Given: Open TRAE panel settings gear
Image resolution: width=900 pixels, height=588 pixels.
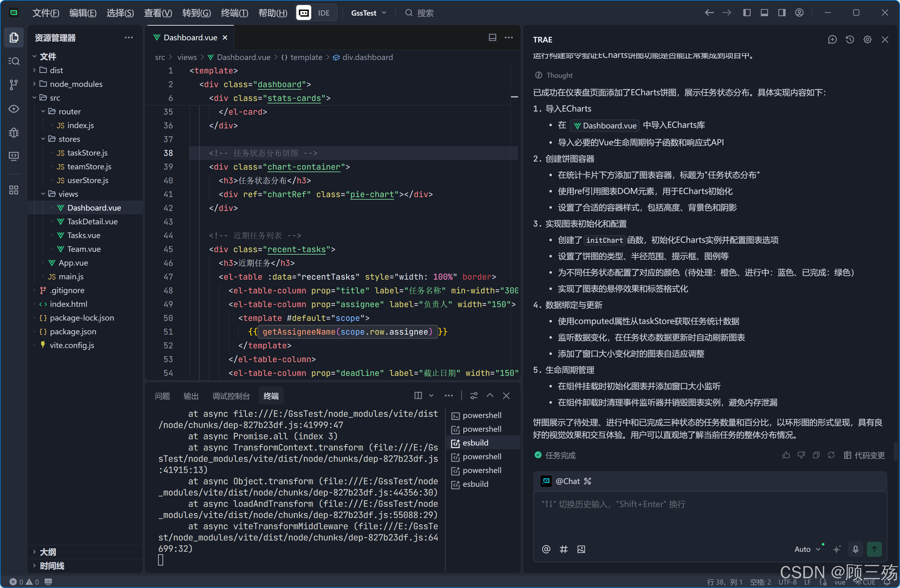Looking at the screenshot, I should pos(867,40).
